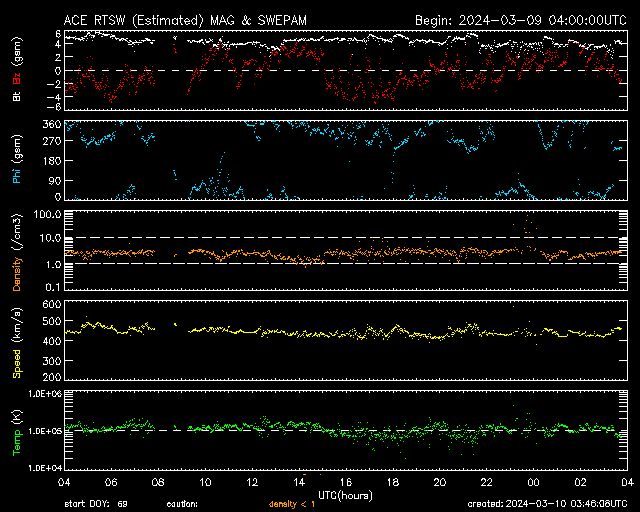Image resolution: width=640 pixels, height=512 pixels.
Task: Select the 22 hour tick on time axis
Action: pos(486,481)
